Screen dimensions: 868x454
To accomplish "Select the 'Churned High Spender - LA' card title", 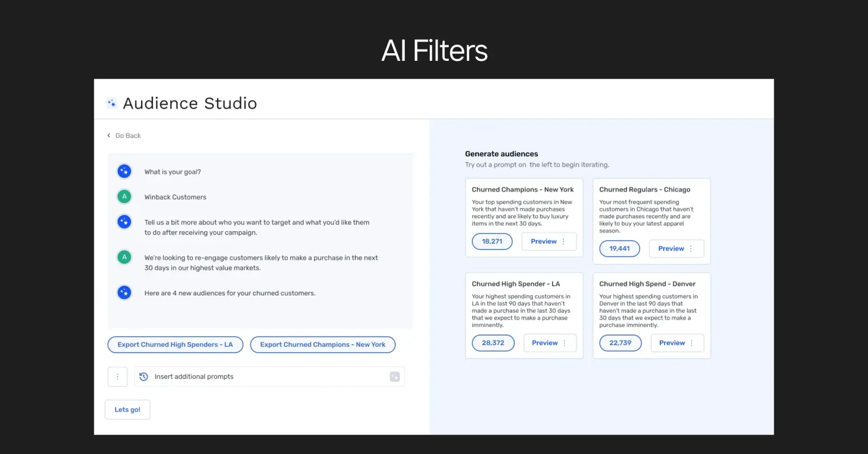I will 515,283.
